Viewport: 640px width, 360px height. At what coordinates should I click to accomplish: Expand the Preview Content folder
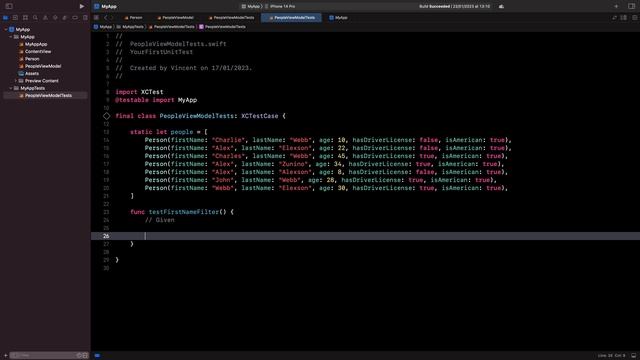16,81
